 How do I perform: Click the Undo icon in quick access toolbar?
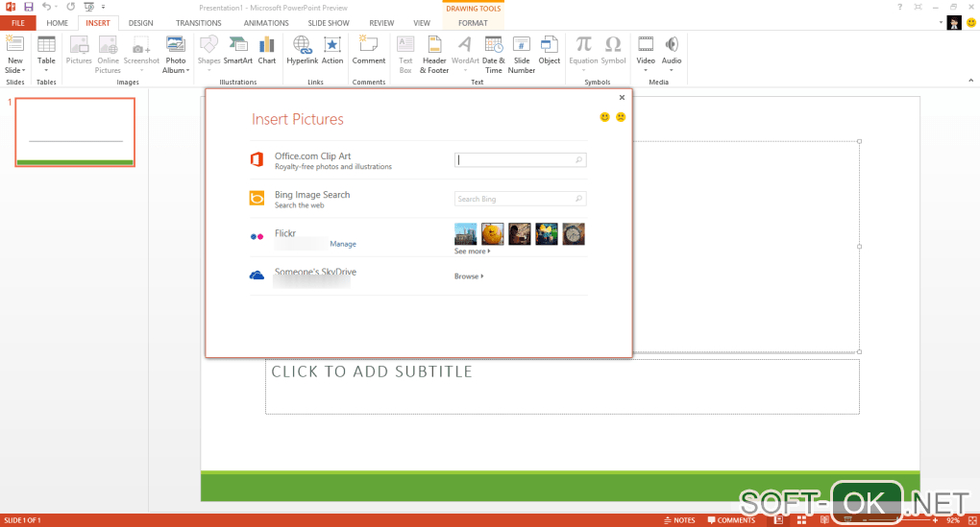[46, 7]
